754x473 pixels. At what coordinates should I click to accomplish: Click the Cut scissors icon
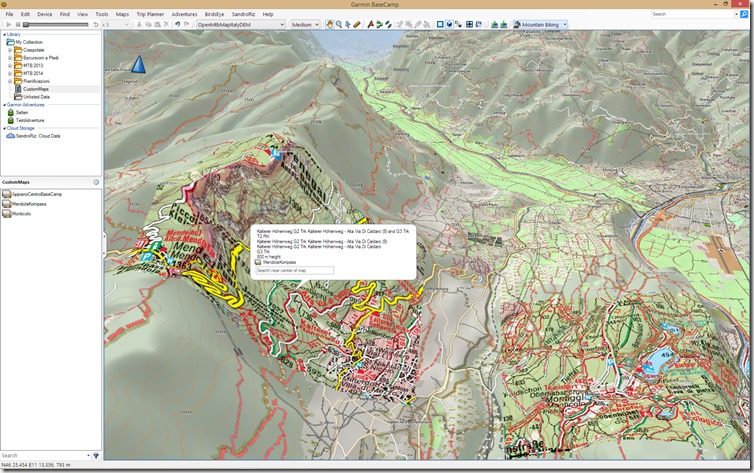139,24
